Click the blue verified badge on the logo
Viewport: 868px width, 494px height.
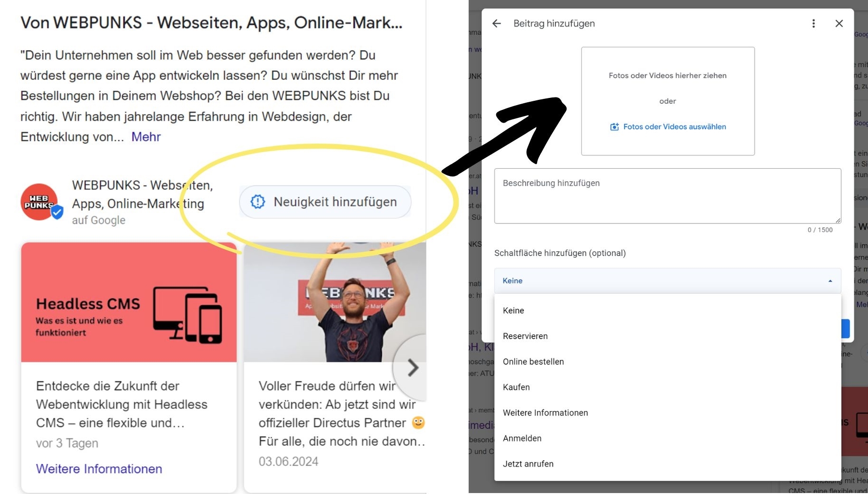tap(57, 212)
